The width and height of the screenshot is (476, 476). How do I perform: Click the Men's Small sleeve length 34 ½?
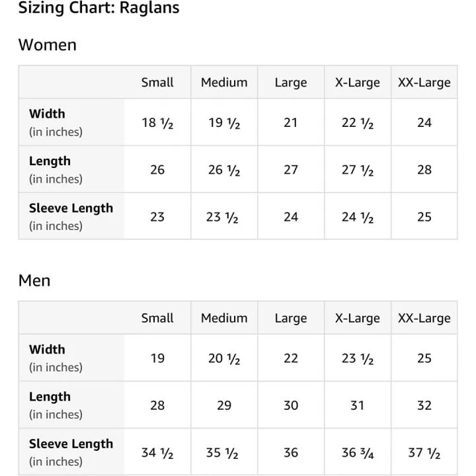click(157, 453)
